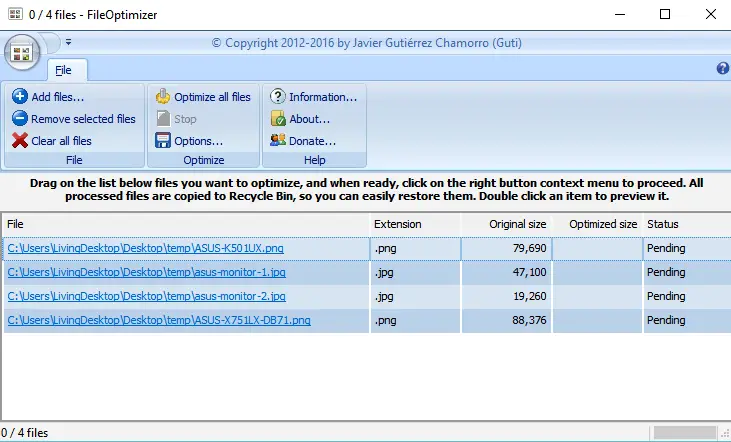This screenshot has width=731, height=442.
Task: Select the 47,100 original size cell
Action: [x=507, y=272]
